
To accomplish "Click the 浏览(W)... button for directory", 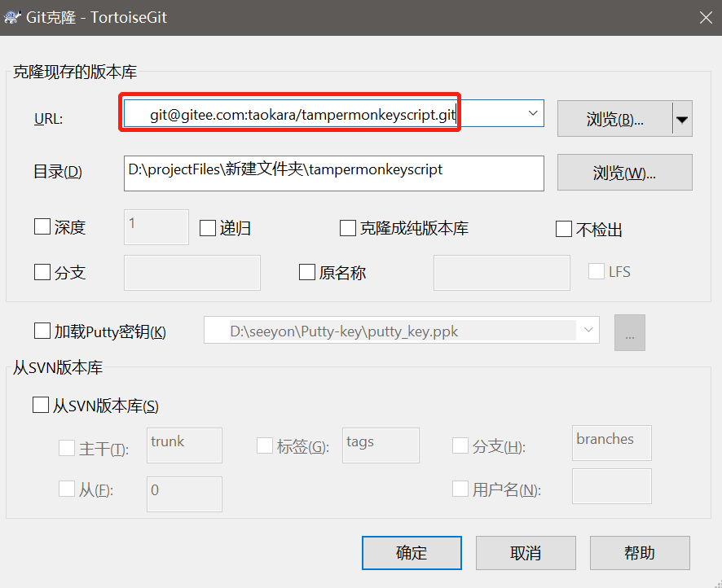I will tap(624, 173).
